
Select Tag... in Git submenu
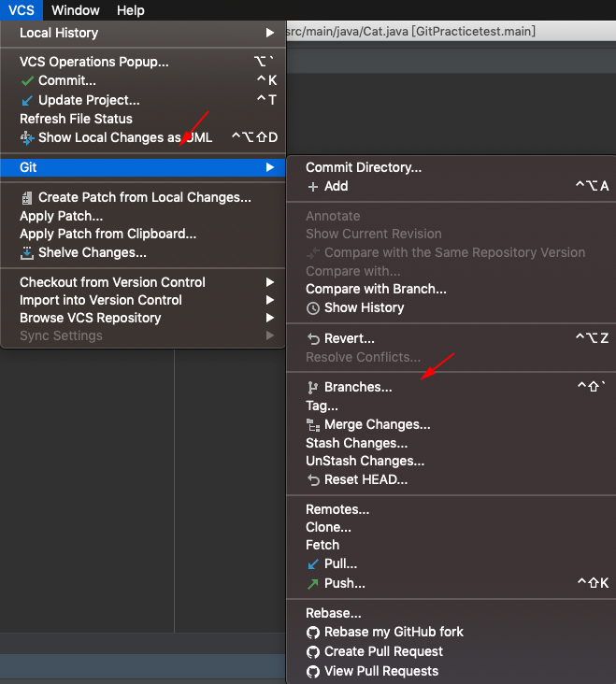click(x=451, y=406)
